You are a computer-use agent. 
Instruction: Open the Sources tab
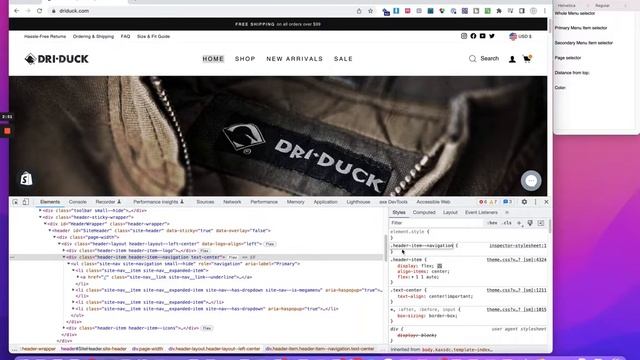pos(205,202)
